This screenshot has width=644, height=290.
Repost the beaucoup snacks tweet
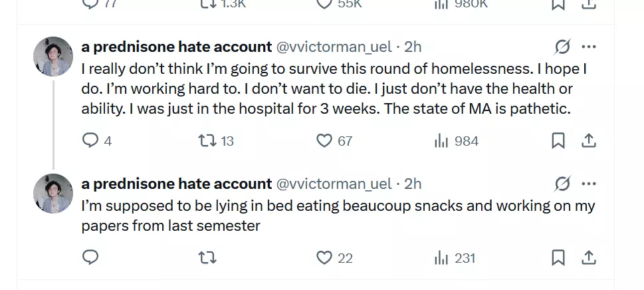208,258
